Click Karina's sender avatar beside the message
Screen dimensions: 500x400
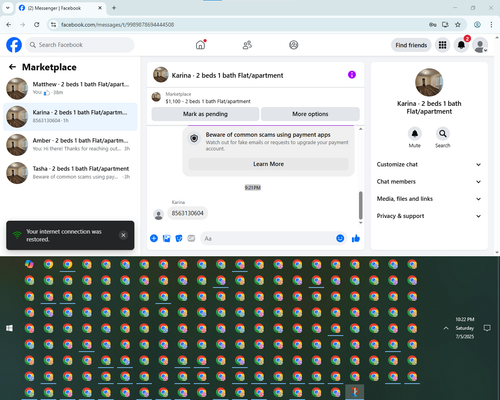(x=159, y=215)
